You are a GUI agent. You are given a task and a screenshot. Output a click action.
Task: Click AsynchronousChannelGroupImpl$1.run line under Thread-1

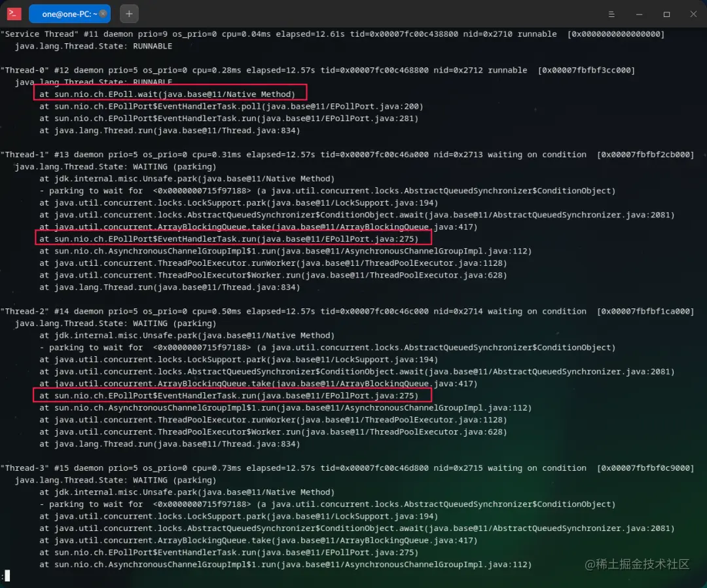[x=285, y=251]
